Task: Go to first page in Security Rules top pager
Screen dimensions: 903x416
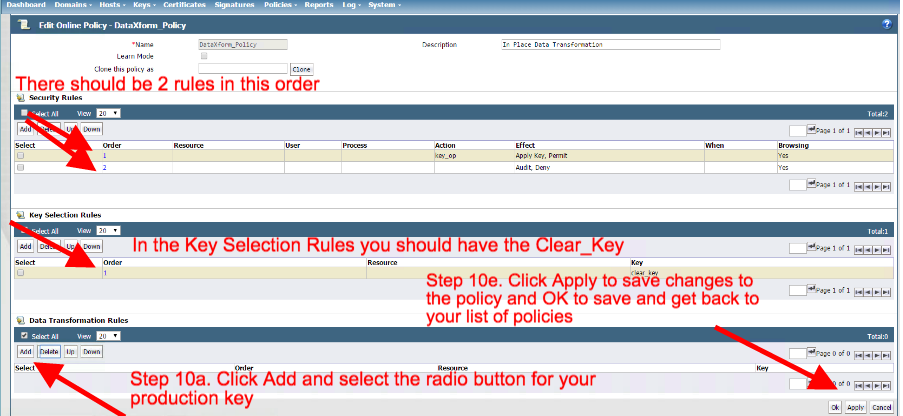Action: (x=859, y=131)
